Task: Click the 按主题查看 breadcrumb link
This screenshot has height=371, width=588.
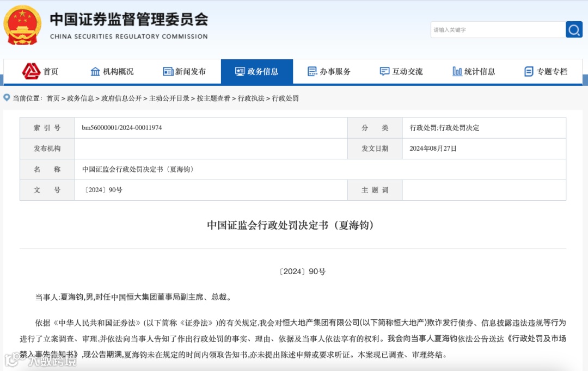Action: (213, 98)
